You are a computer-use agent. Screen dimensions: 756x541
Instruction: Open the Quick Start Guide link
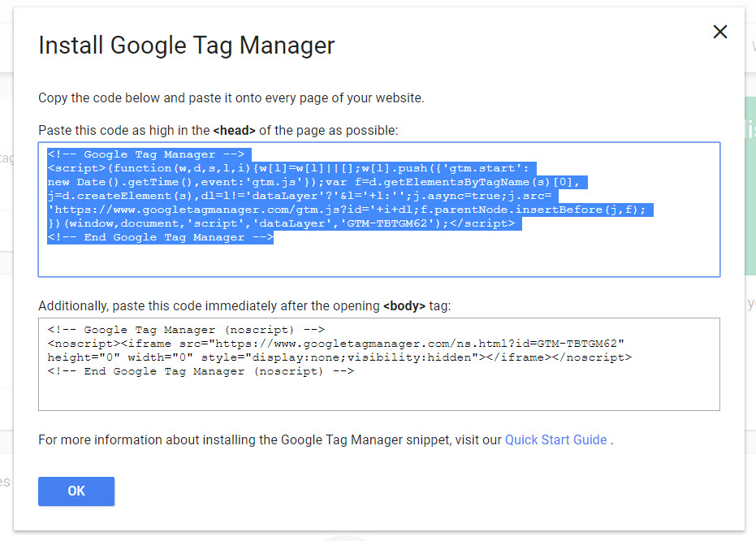click(x=555, y=440)
